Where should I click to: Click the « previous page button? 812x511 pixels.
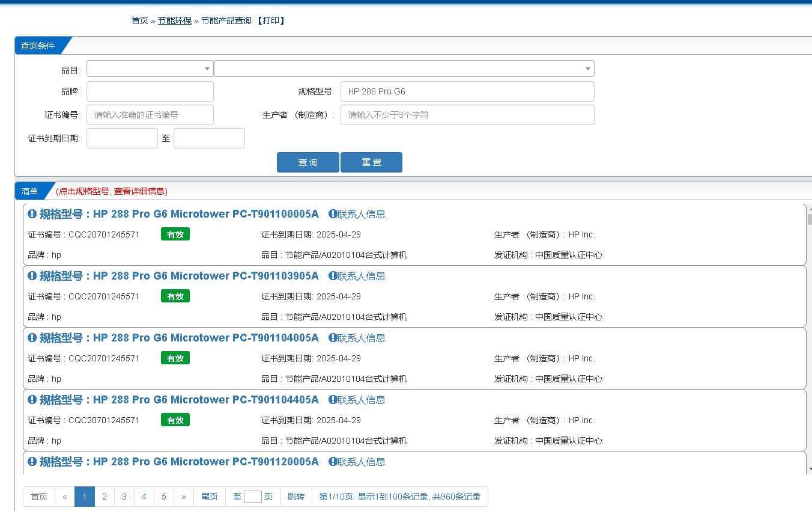point(65,497)
